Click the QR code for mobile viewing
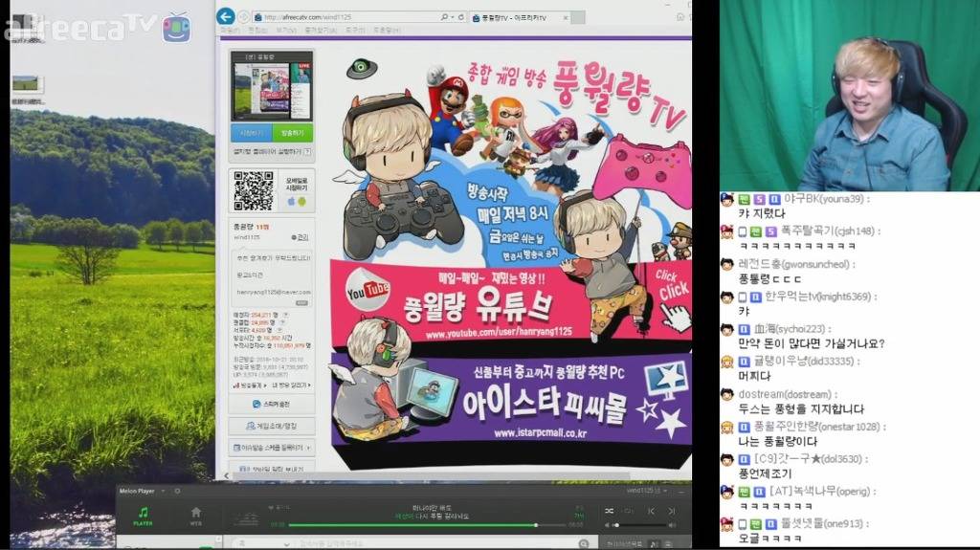This screenshot has width=980, height=550. 254,191
